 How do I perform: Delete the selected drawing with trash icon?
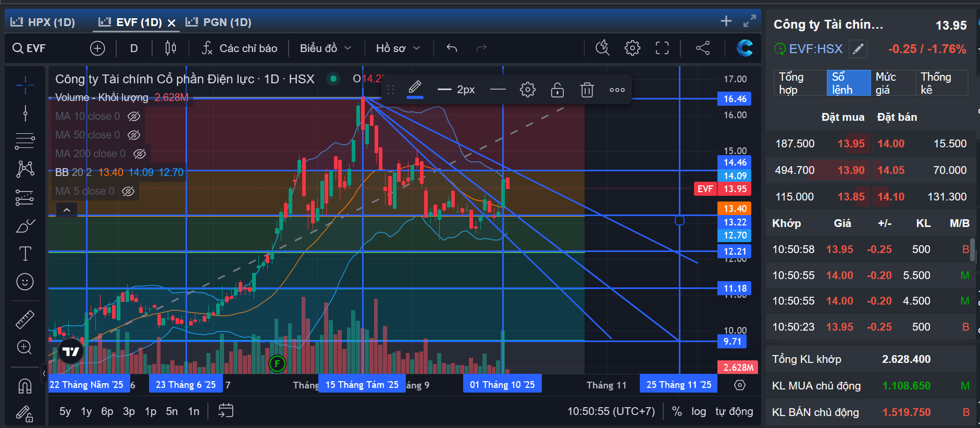click(587, 90)
